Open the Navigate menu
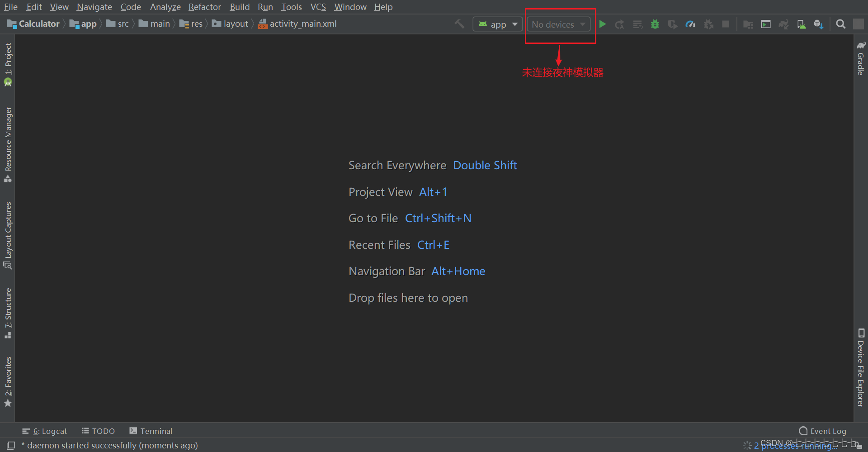 pyautogui.click(x=94, y=7)
